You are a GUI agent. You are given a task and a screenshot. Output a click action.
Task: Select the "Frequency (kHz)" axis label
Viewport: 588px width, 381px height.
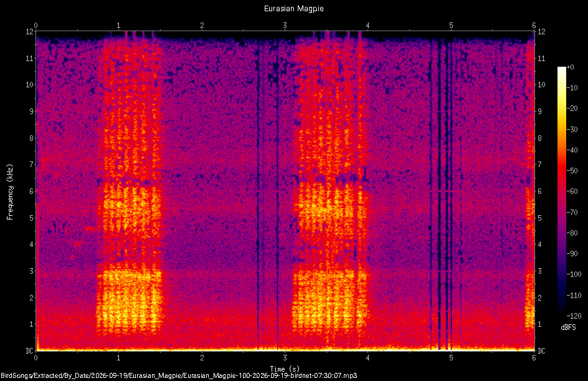[x=10, y=192]
